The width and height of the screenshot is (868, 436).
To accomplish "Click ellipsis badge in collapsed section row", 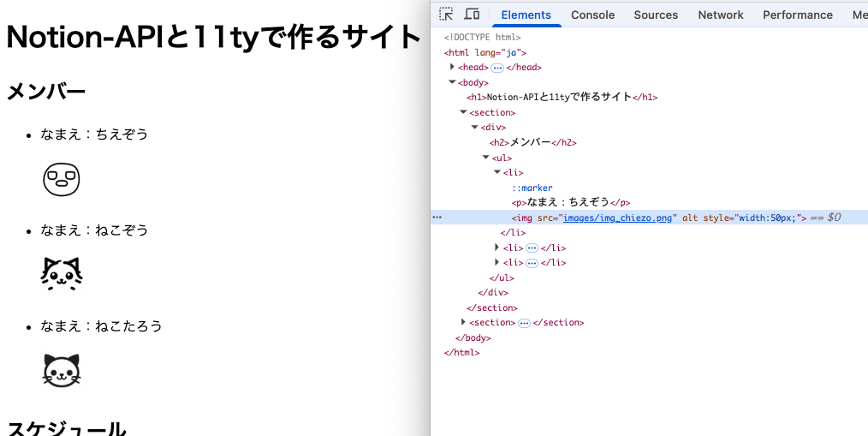I will coord(524,322).
